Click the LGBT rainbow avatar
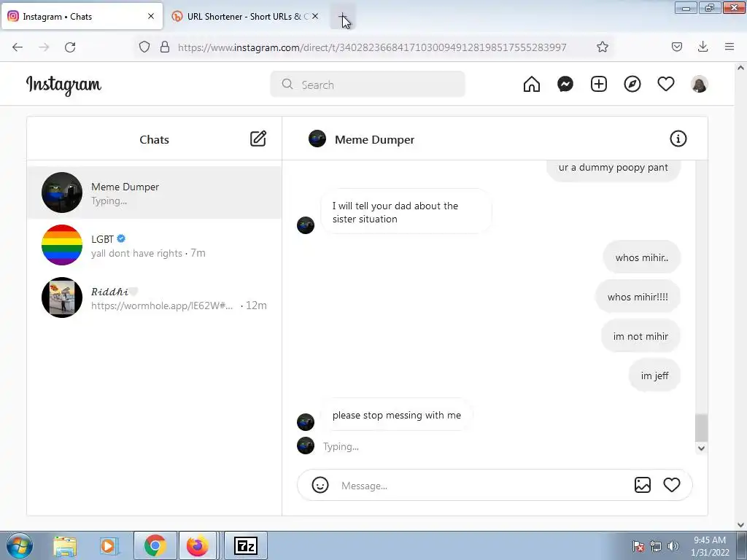This screenshot has width=747, height=560. click(x=62, y=245)
